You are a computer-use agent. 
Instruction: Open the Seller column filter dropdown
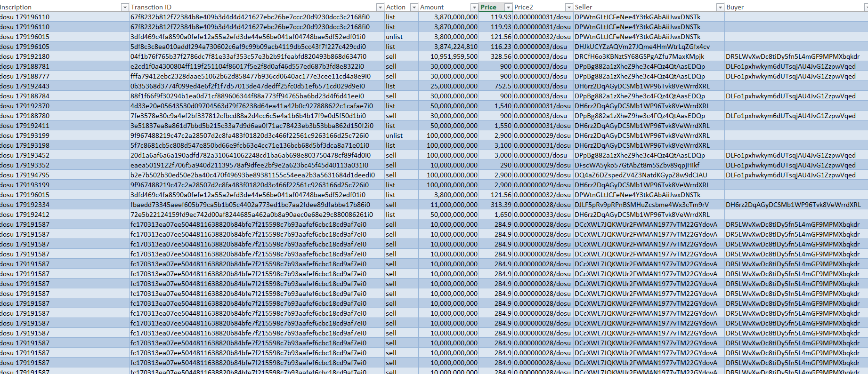(x=720, y=7)
